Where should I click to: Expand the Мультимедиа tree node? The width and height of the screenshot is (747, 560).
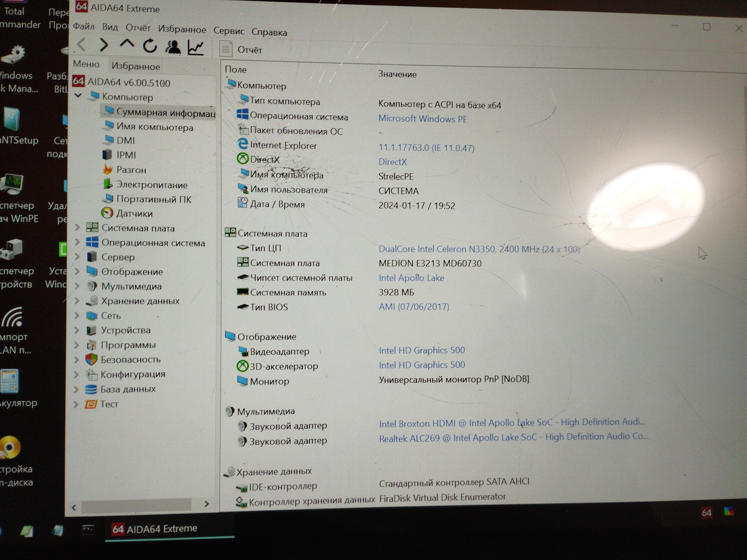click(77, 286)
